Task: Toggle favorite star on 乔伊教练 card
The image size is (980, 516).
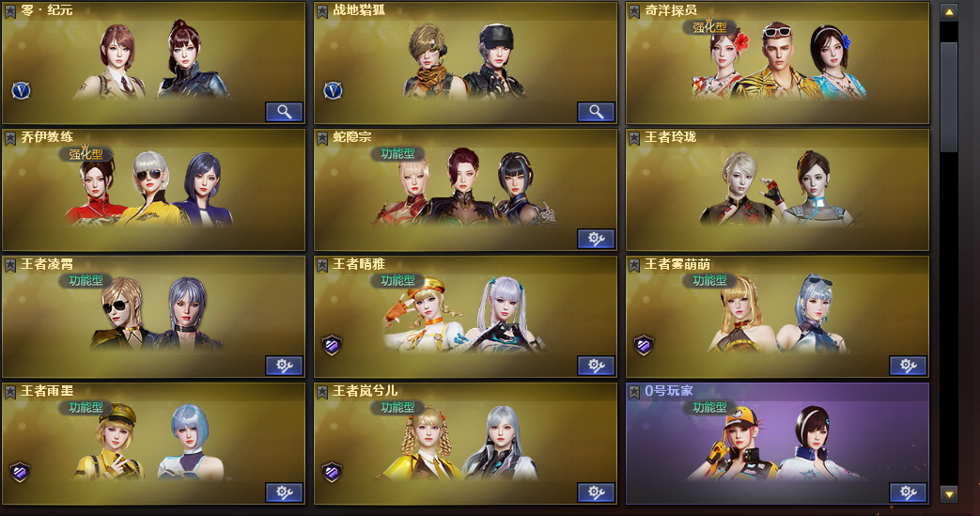Action: click(10, 138)
